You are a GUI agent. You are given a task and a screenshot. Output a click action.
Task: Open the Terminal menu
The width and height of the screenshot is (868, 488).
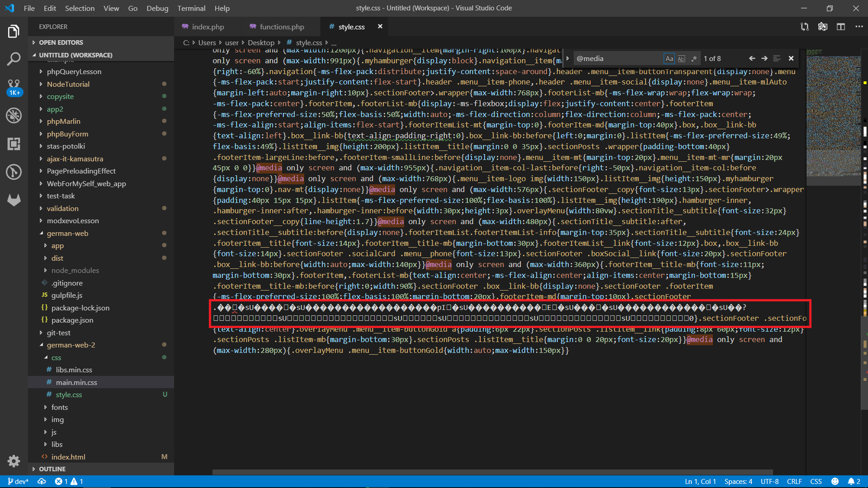(x=191, y=8)
